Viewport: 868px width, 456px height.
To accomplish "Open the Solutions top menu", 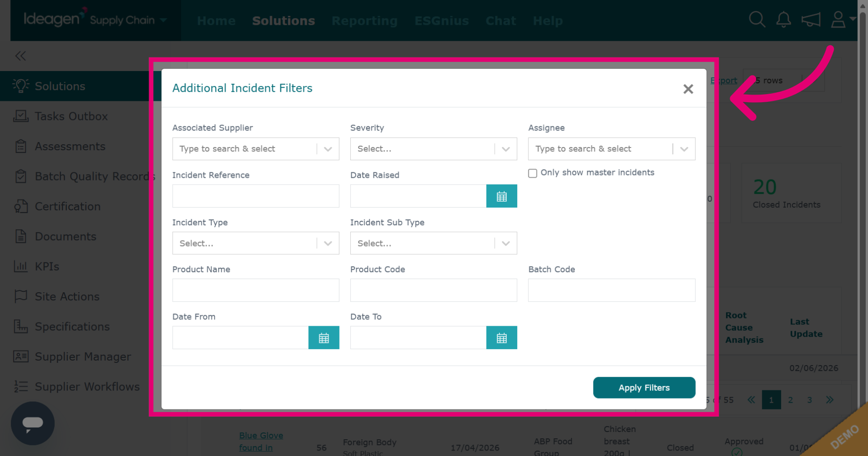I will coord(283,21).
